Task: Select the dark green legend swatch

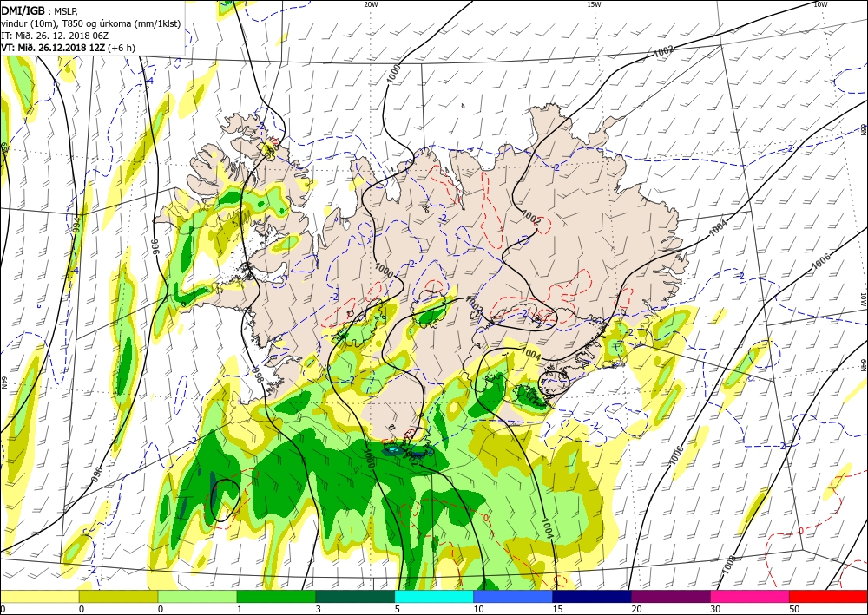Action: click(355, 596)
